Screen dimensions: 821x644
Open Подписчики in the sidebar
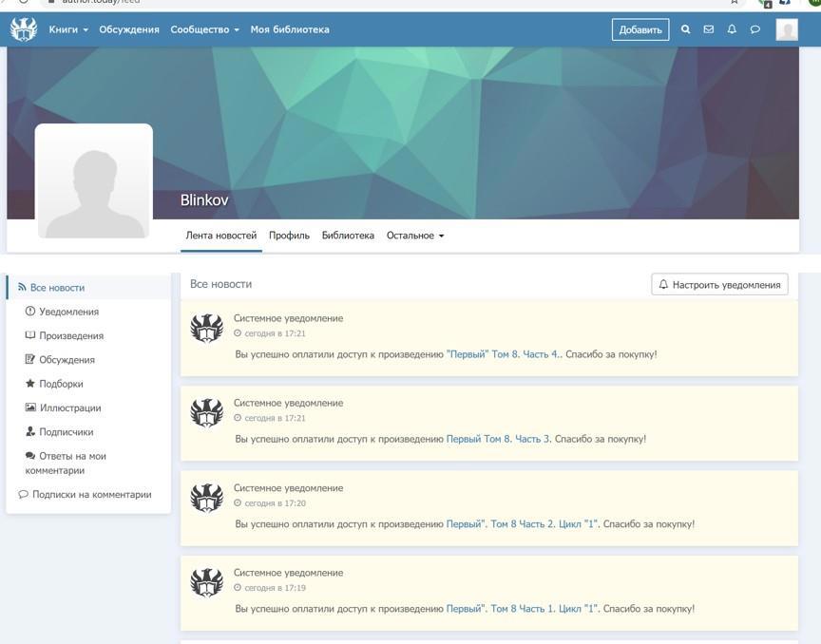[x=66, y=432]
